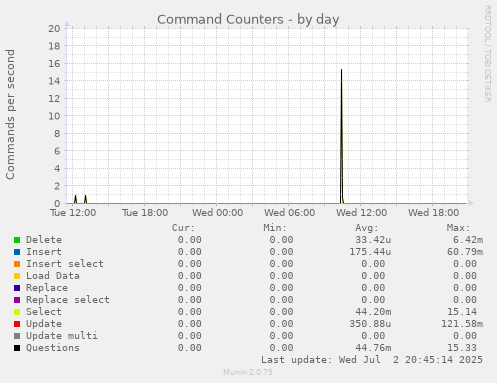Screen dimensions: 497x383
Task: Click the Update max value 121.58m
Action: point(462,324)
